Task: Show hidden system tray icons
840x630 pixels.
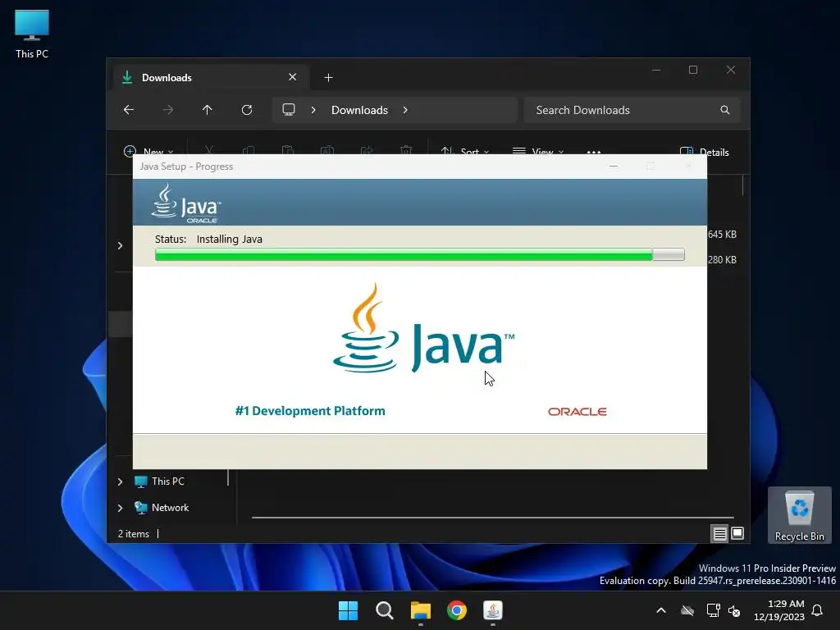Action: point(661,610)
